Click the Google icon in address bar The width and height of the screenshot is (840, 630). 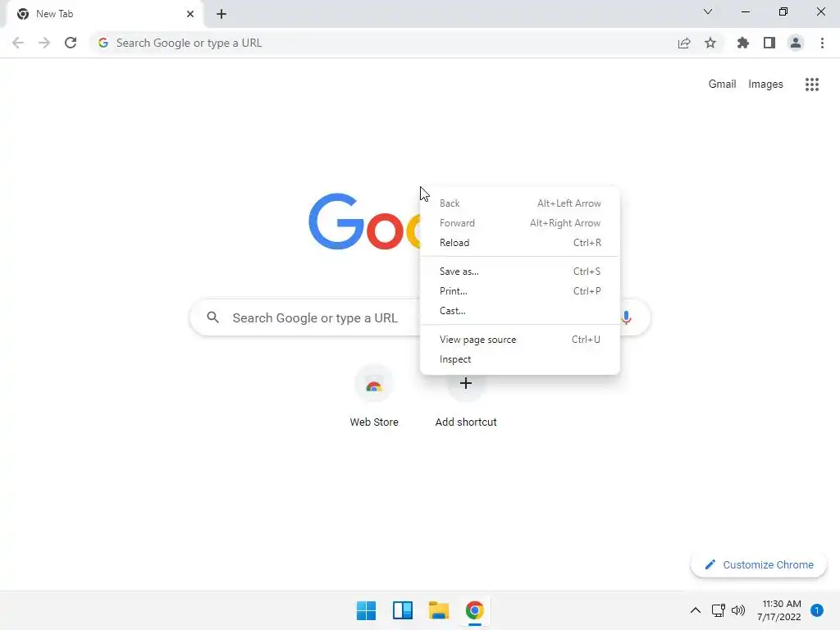[103, 43]
